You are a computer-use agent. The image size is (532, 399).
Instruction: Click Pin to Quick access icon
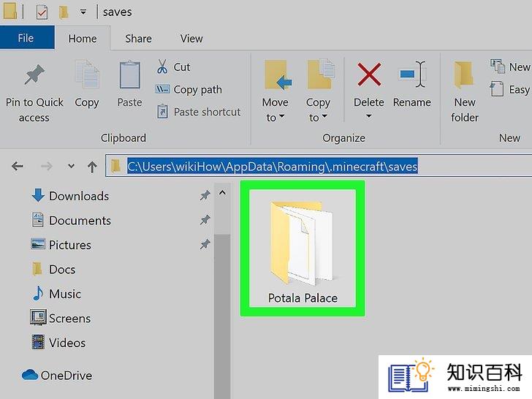[34, 74]
